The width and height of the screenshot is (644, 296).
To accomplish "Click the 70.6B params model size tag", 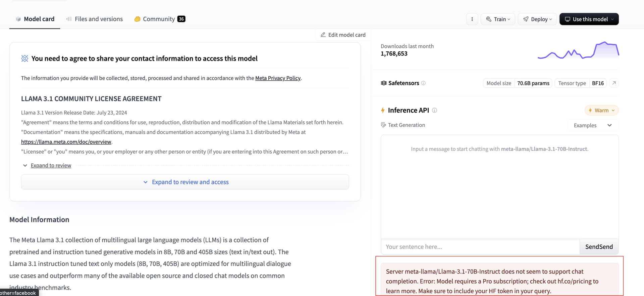I will click(x=533, y=83).
